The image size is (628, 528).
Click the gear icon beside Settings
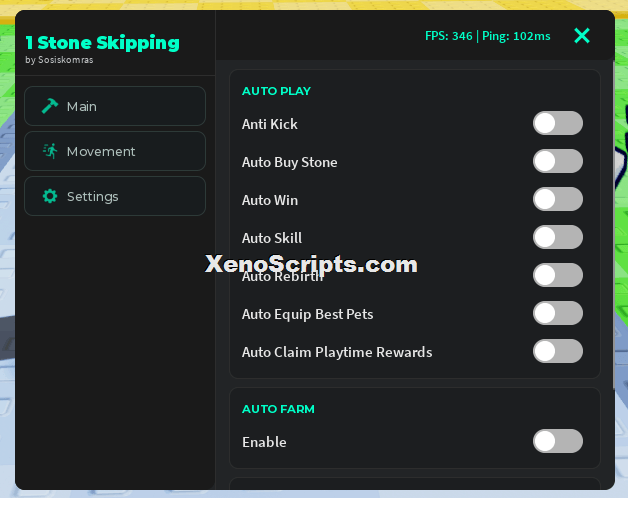pos(50,196)
